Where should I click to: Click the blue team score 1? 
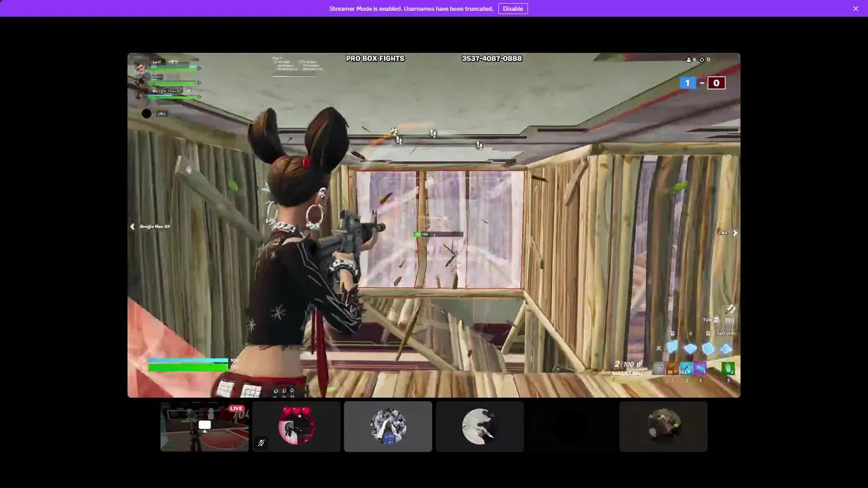[687, 83]
